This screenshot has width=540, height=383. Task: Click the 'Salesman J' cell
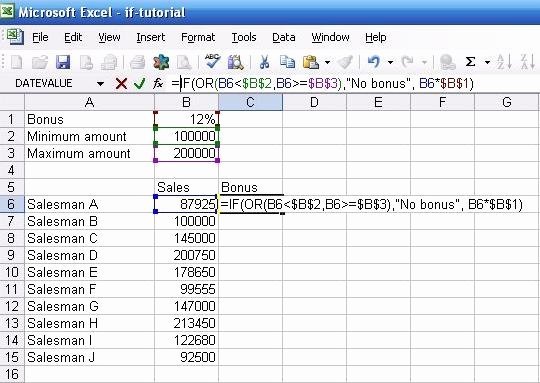pos(90,357)
